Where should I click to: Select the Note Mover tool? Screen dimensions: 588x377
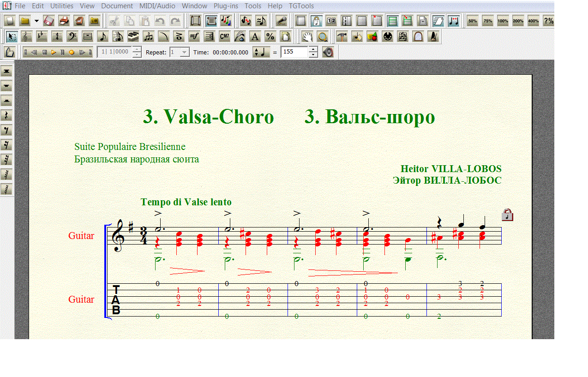(x=357, y=36)
